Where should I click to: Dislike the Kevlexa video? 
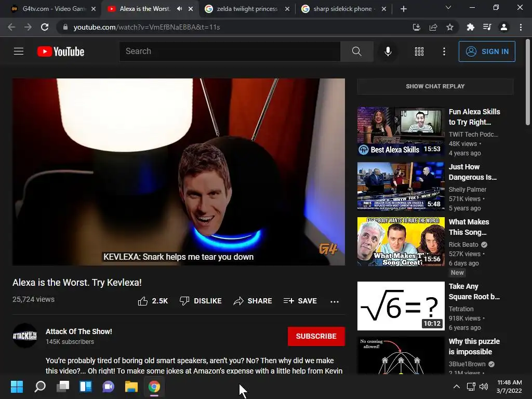[x=201, y=301]
